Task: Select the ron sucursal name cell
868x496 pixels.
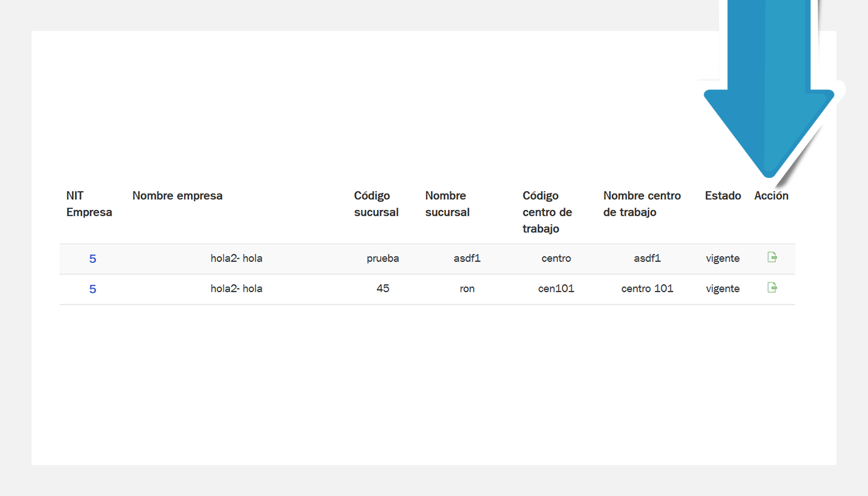Action: [467, 289]
